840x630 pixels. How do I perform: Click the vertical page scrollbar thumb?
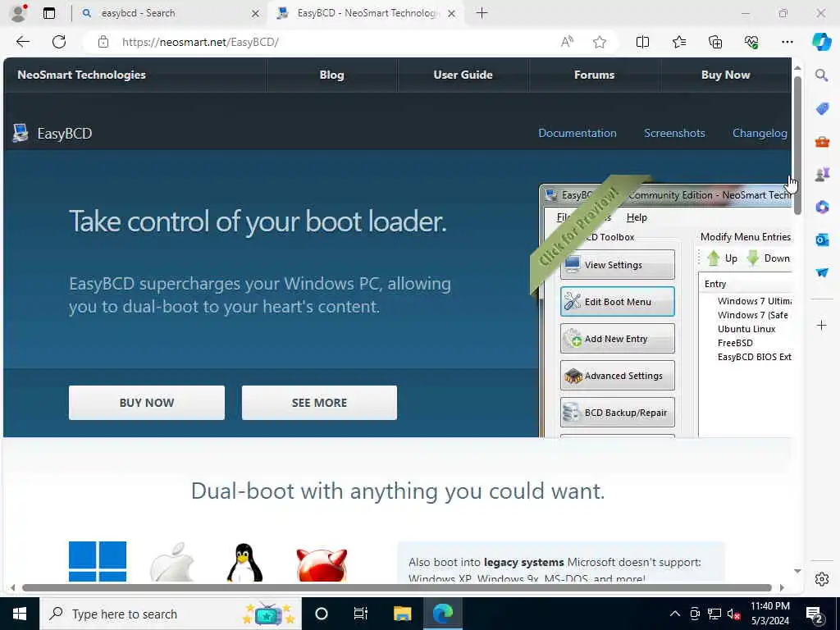(x=797, y=144)
